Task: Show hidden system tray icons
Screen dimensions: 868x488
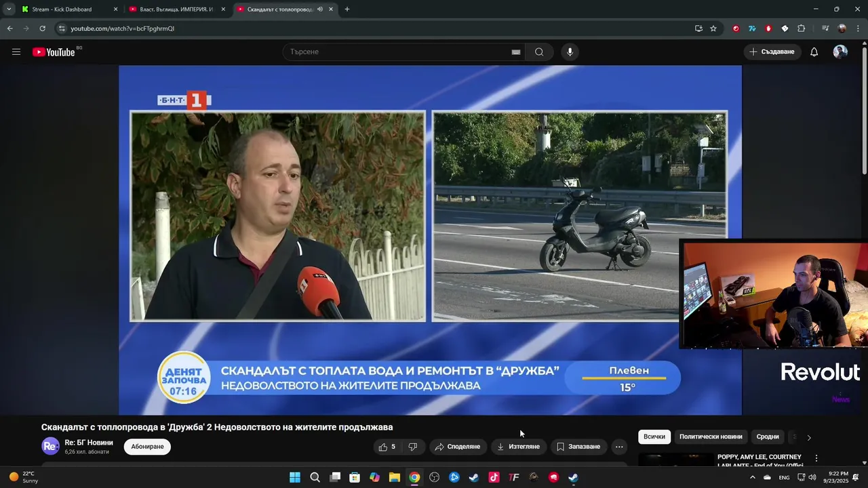Action: pos(752,478)
